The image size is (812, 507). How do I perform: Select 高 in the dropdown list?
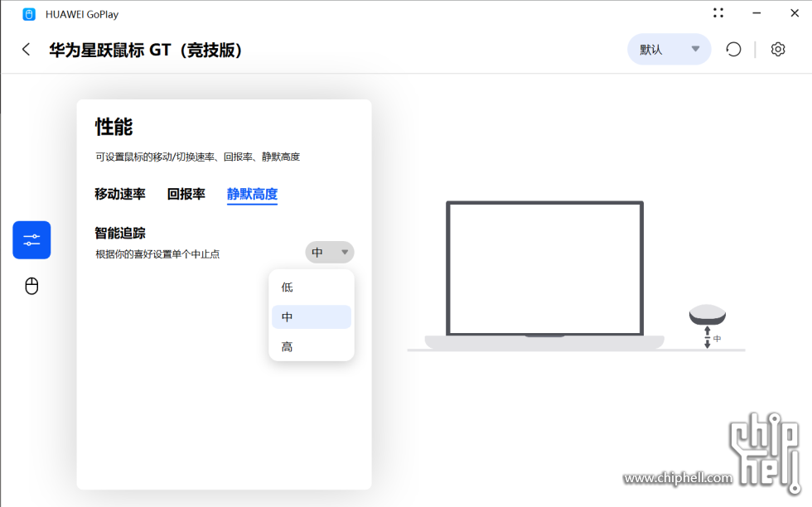312,347
